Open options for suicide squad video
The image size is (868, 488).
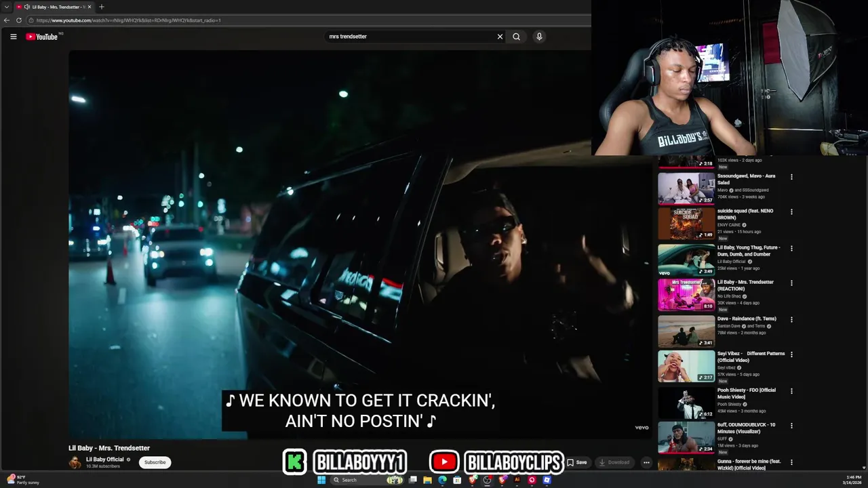[791, 211]
